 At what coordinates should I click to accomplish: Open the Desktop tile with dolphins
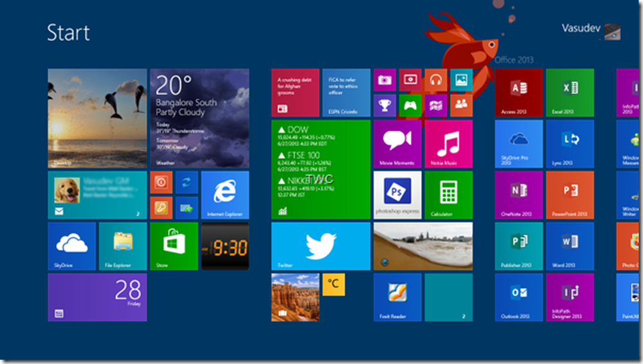point(97,118)
